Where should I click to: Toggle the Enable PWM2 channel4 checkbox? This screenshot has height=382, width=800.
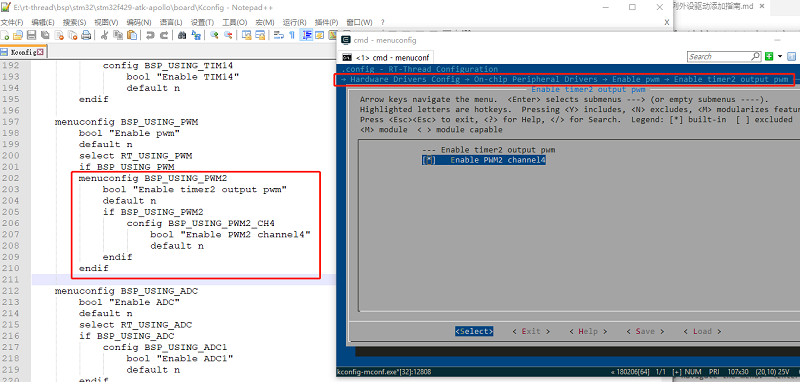point(429,161)
